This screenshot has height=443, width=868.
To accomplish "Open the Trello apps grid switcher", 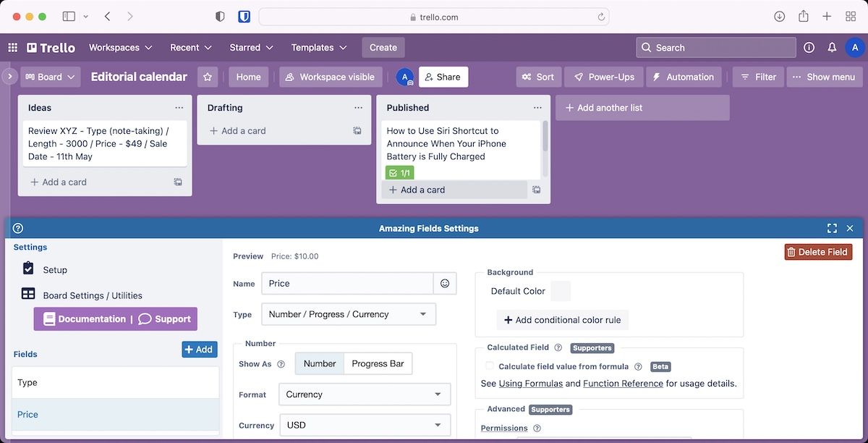I will click(12, 48).
